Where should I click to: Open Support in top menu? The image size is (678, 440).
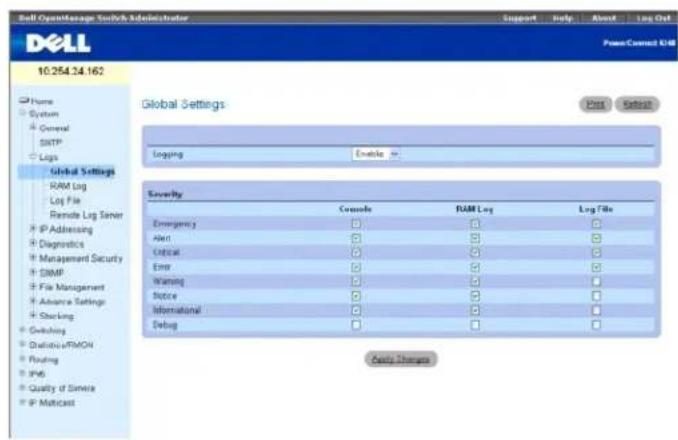coord(519,18)
